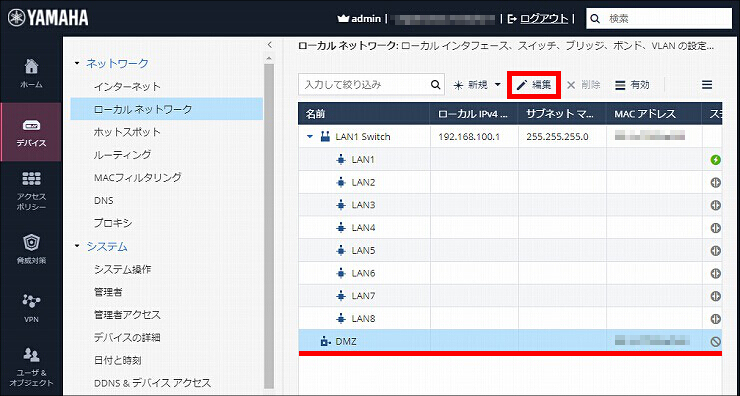Open 管理者 menu item

coord(108,292)
